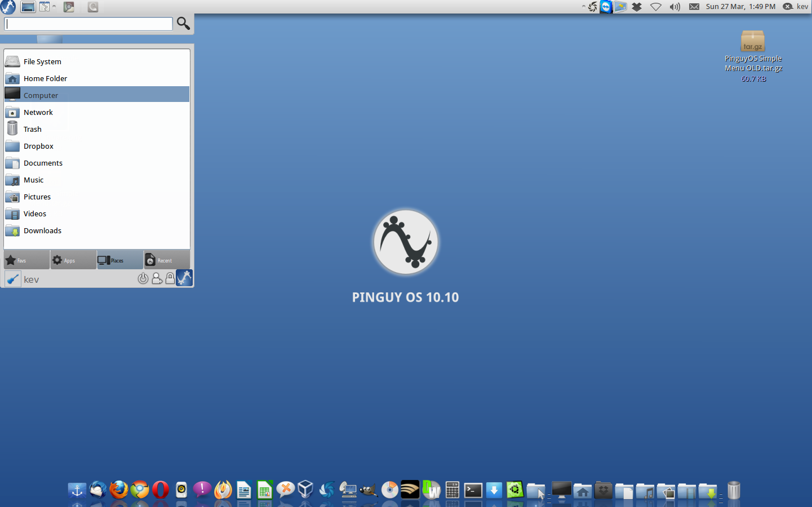812x507 pixels.
Task: Focus the menu search text field
Action: (x=88, y=24)
